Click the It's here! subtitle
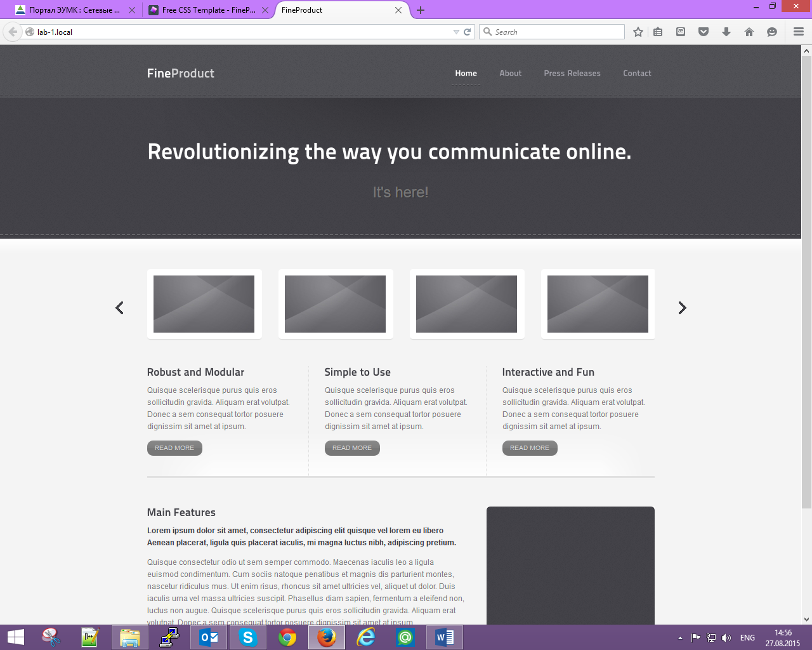 click(x=400, y=192)
